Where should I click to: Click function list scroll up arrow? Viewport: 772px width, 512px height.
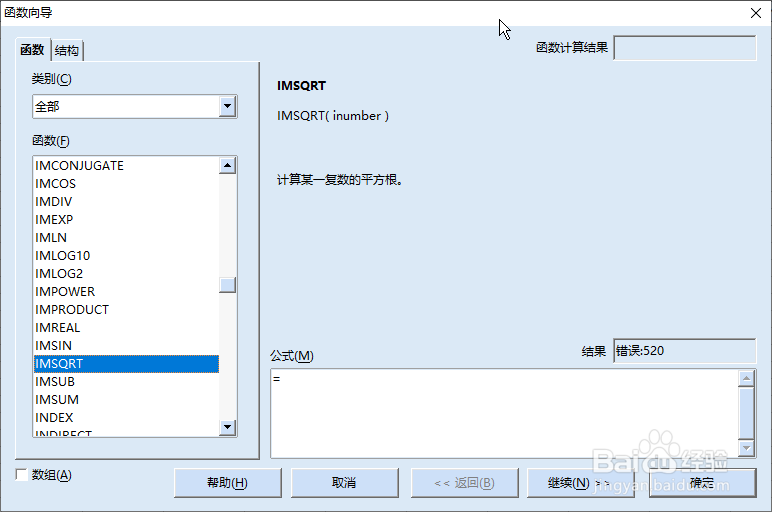coord(227,165)
